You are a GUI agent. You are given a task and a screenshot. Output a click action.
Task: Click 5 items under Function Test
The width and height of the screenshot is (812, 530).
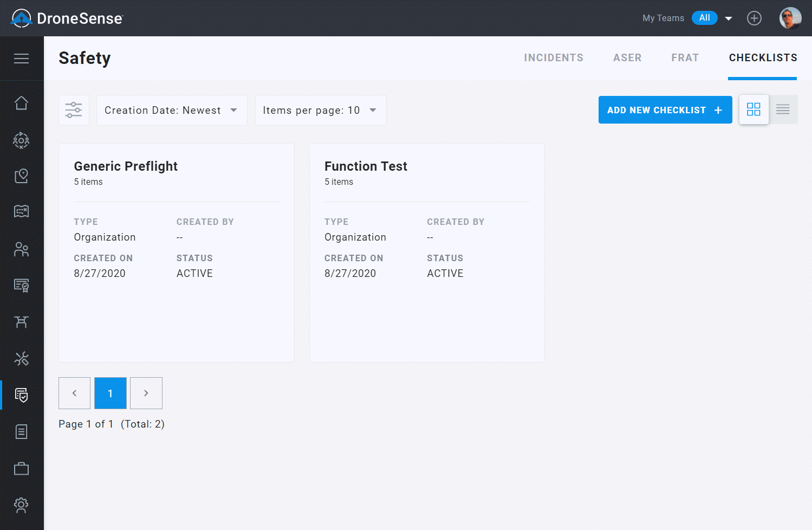pyautogui.click(x=339, y=182)
